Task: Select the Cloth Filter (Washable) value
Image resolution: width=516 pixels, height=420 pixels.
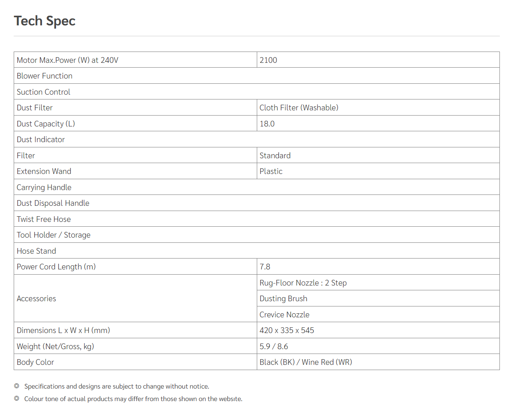Action: tap(299, 108)
